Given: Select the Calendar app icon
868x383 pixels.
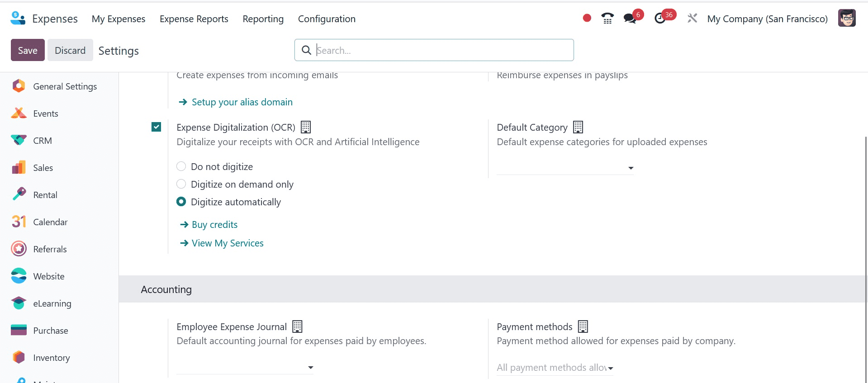Looking at the screenshot, I should (19, 222).
